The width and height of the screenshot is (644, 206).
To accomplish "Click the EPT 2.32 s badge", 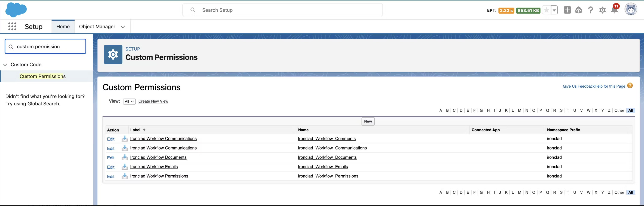I will pos(506,10).
